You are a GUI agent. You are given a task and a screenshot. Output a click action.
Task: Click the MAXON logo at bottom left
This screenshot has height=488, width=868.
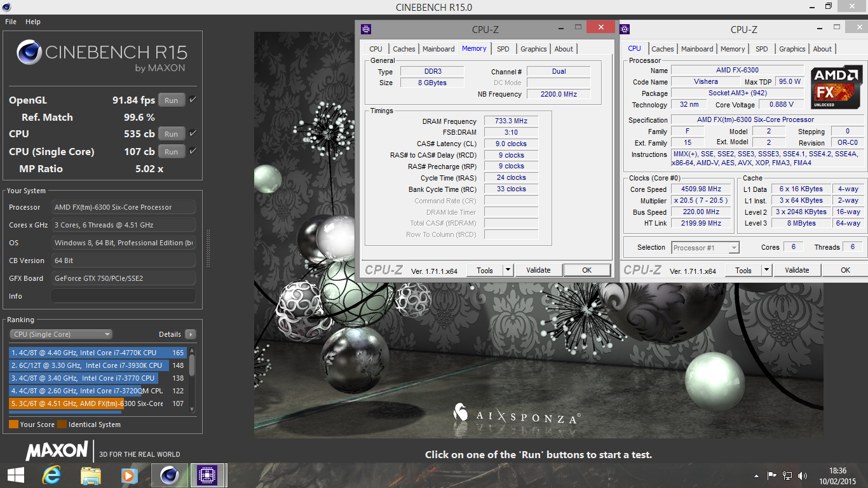coord(57,451)
